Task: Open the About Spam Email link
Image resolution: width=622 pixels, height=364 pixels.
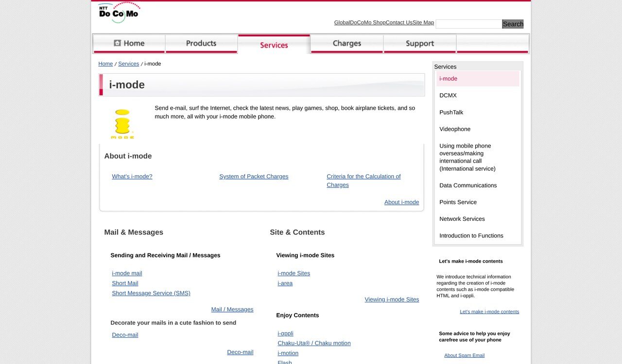Action: coord(464,355)
